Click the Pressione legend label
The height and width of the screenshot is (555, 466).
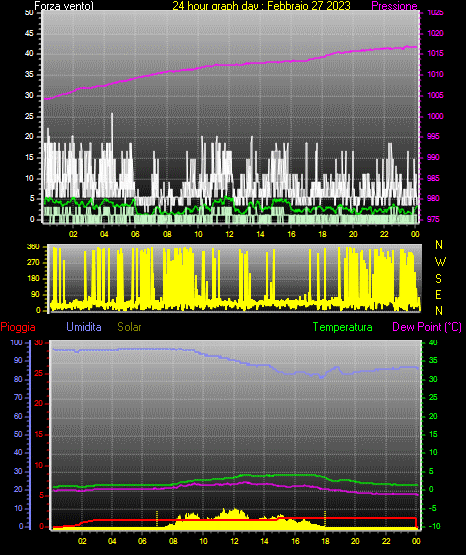[x=394, y=6]
